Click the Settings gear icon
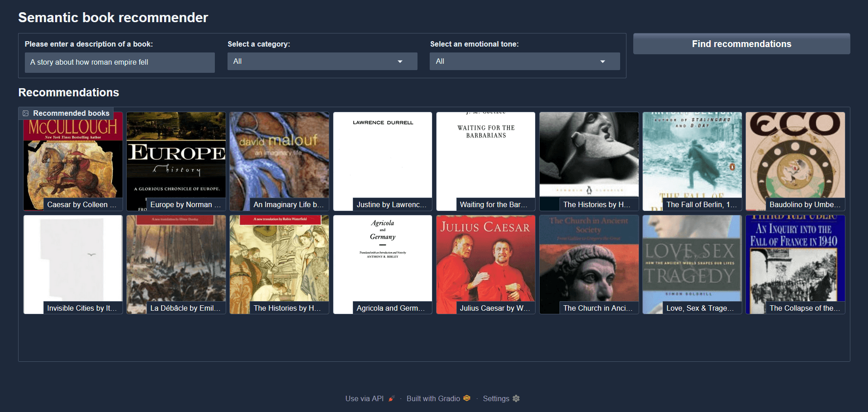This screenshot has width=868, height=412. click(516, 398)
